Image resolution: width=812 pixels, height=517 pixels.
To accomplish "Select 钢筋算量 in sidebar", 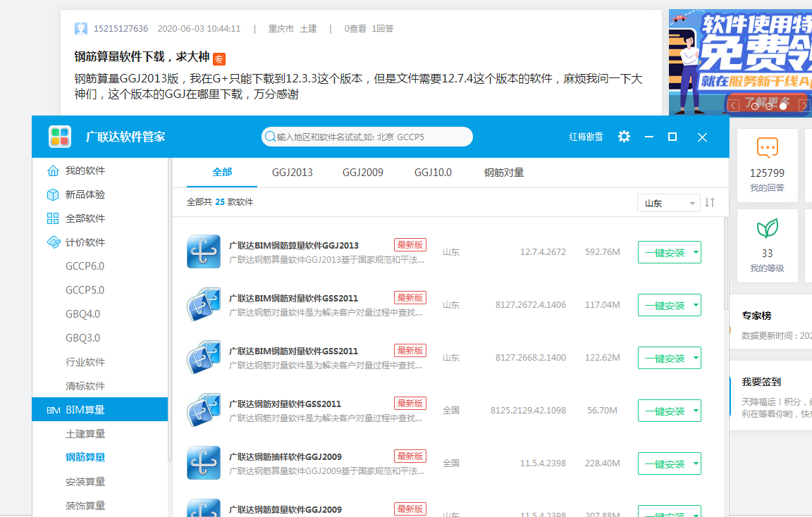I will coord(85,458).
